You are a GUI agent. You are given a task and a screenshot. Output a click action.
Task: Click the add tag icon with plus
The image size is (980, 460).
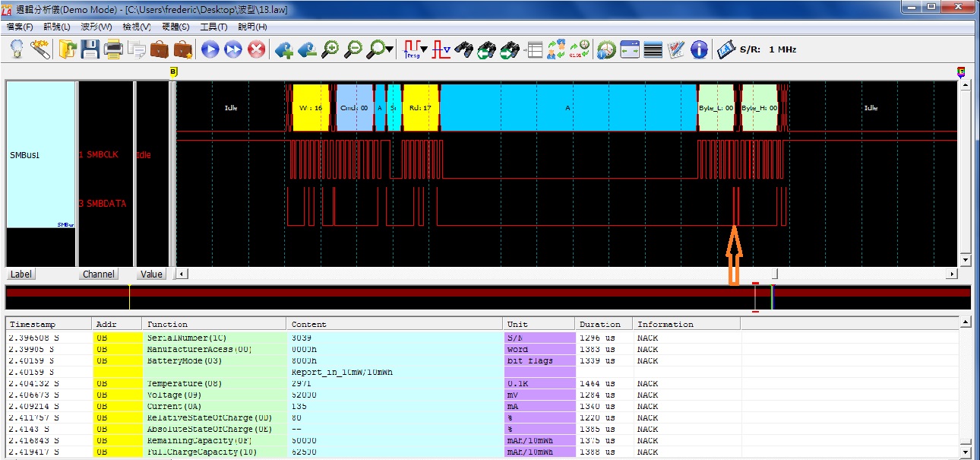point(284,49)
